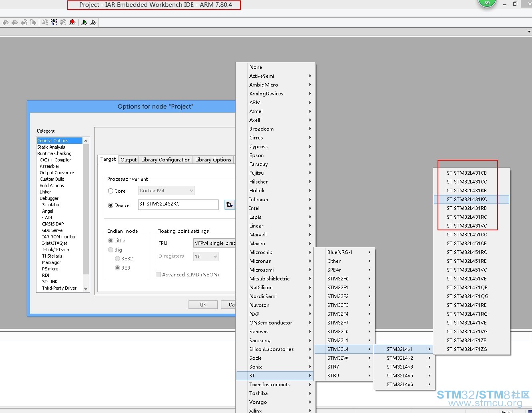Open the Library Configuration tab
The image size is (532, 413).
(166, 159)
